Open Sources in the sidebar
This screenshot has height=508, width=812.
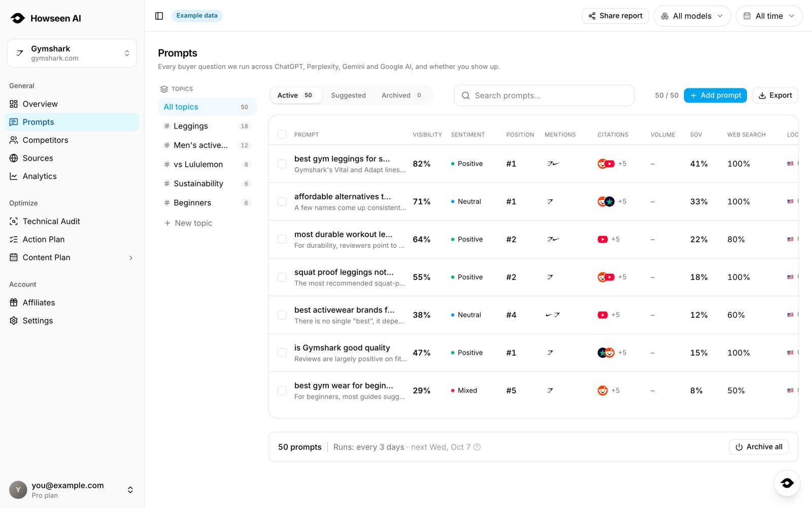pos(72,158)
